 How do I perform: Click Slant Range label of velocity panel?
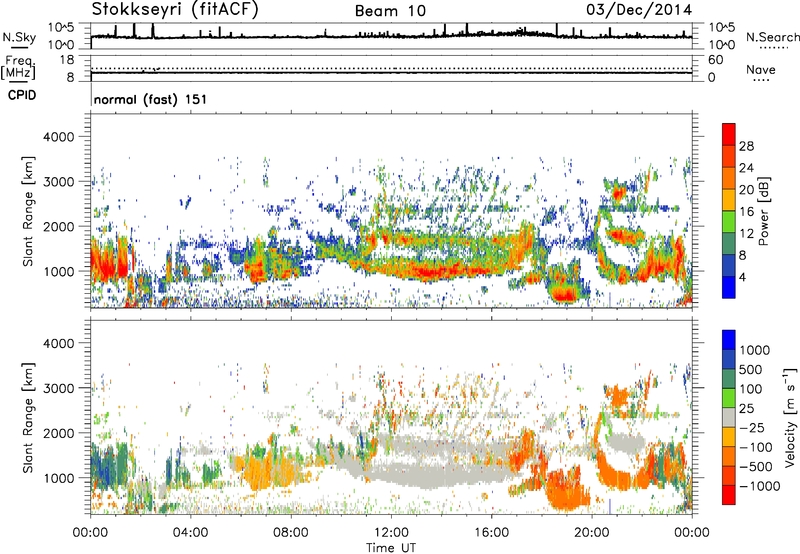pos(28,418)
